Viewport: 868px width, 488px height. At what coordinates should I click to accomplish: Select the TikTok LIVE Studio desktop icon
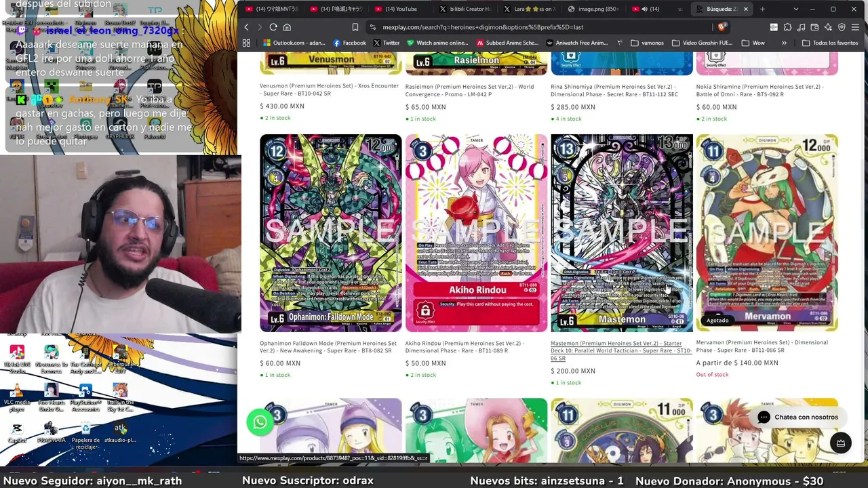pyautogui.click(x=17, y=359)
